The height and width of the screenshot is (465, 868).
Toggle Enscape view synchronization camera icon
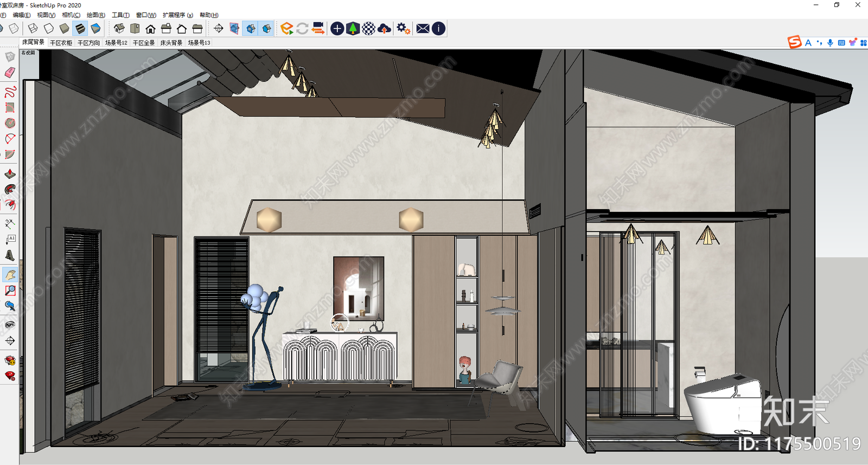318,28
